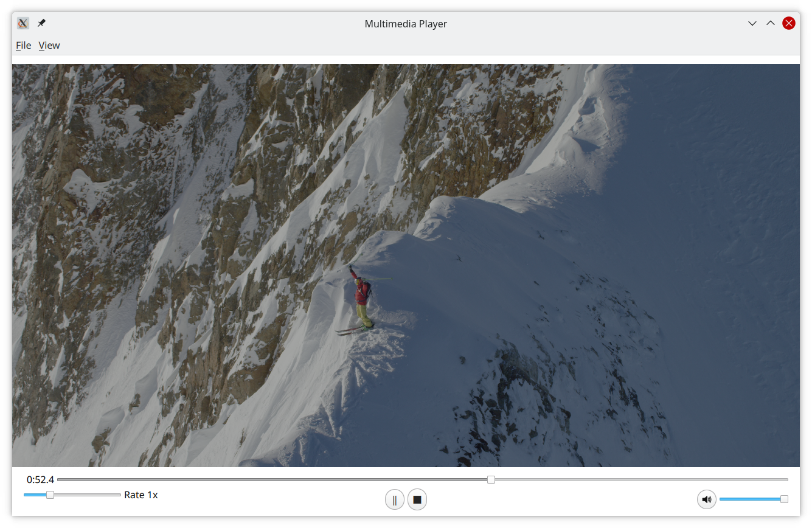The image size is (812, 528).
Task: Open the File menu
Action: [x=23, y=45]
